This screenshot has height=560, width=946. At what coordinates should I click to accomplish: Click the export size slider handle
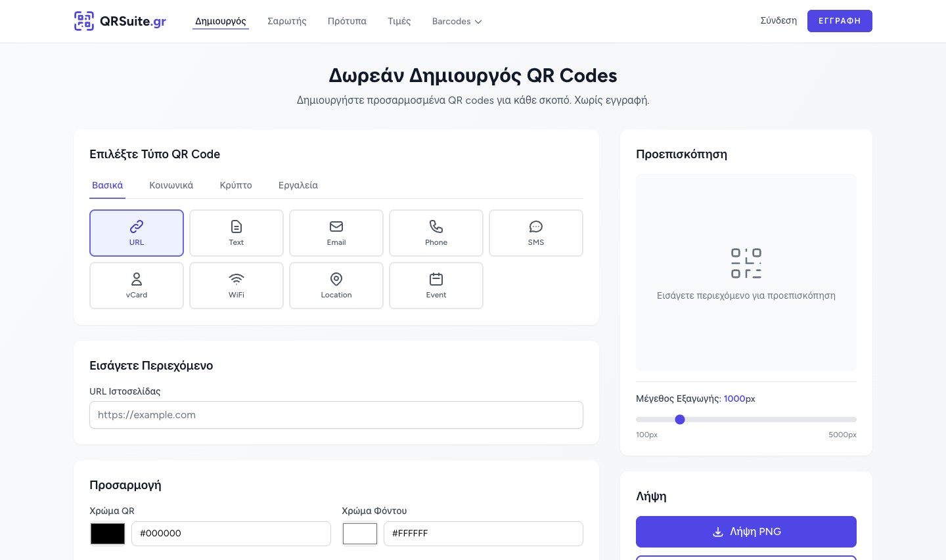click(680, 420)
